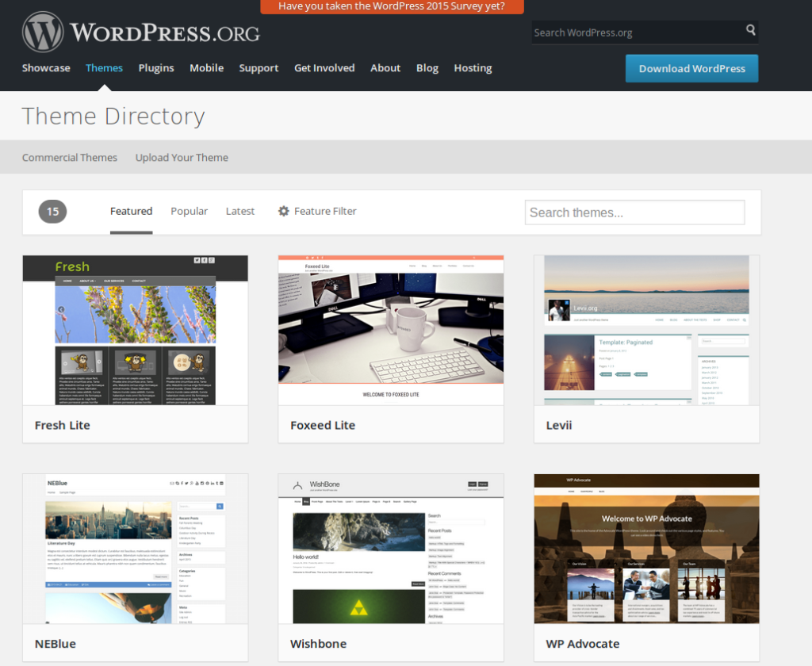This screenshot has height=666, width=812.
Task: Switch to the Latest tab
Action: (x=239, y=212)
